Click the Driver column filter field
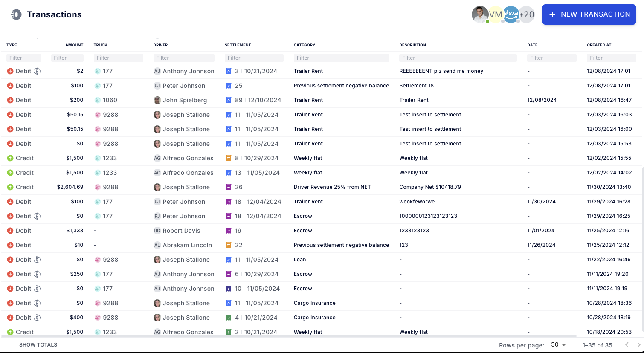The image size is (644, 353). tap(184, 58)
